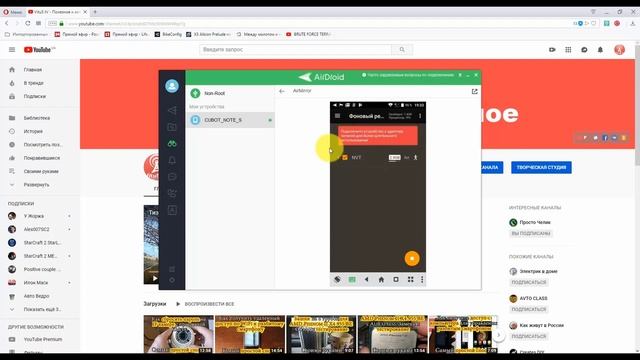Click ВОСПРОИЗВЕСТИ ВСЕ next to Загрузки

tap(205, 304)
